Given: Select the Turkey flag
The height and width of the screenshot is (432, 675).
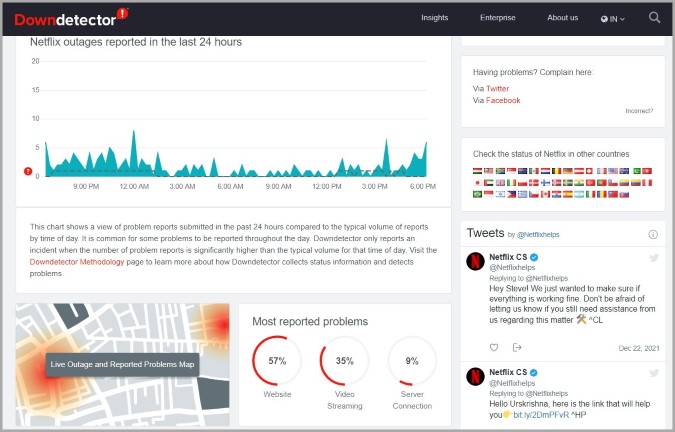Looking at the screenshot, I should (590, 183).
